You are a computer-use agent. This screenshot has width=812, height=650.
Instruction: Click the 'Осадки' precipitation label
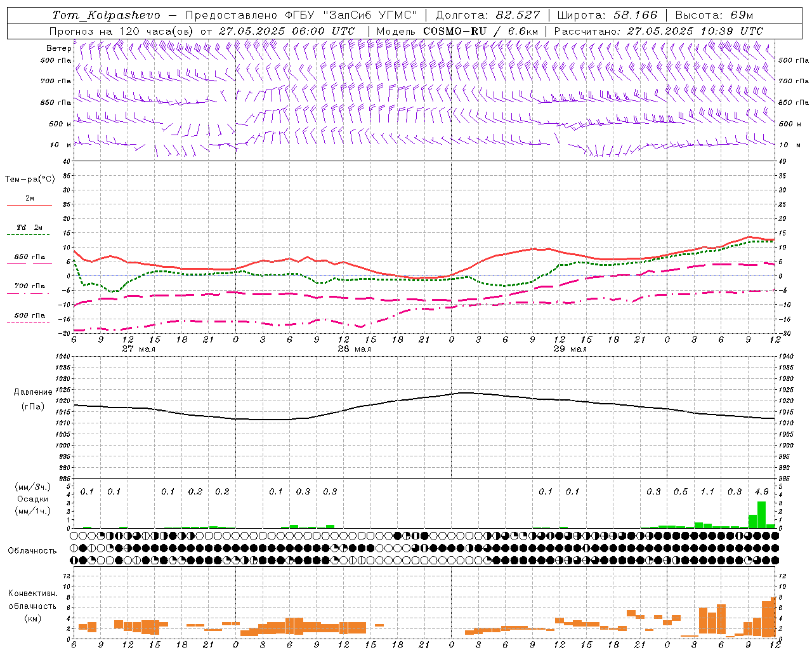click(x=32, y=499)
